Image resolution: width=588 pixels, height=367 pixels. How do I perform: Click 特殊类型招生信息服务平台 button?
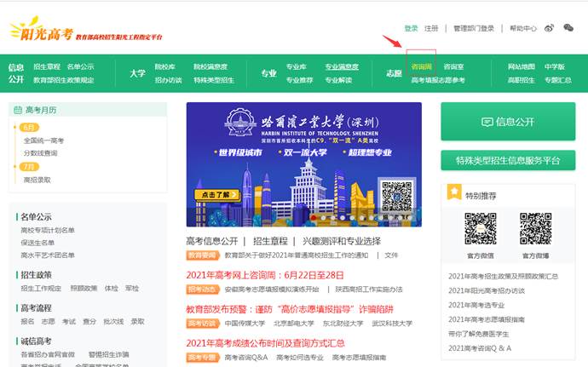[508, 160]
